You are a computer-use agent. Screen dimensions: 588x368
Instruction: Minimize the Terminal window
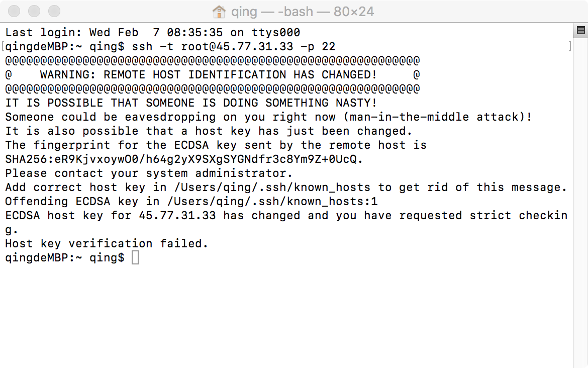click(34, 11)
